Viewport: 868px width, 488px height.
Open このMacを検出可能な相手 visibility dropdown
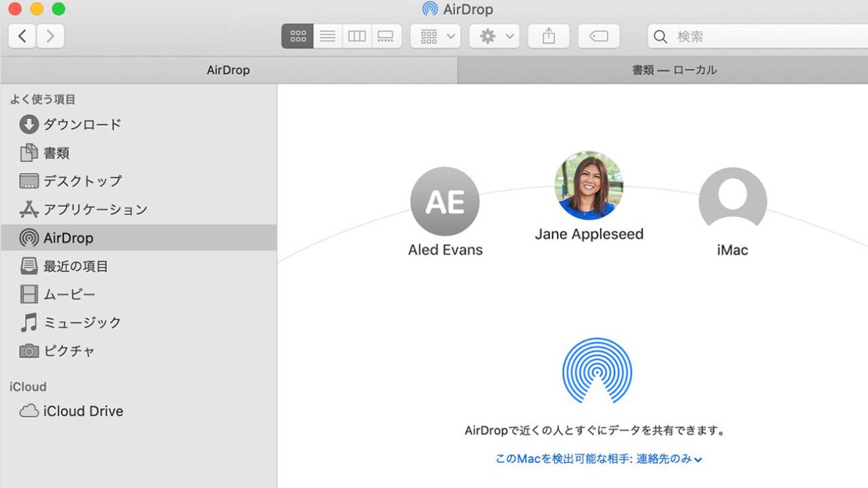click(x=599, y=459)
